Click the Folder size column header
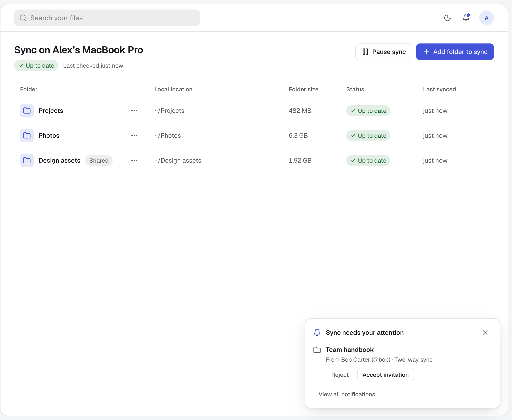This screenshot has width=512, height=420. click(x=303, y=89)
